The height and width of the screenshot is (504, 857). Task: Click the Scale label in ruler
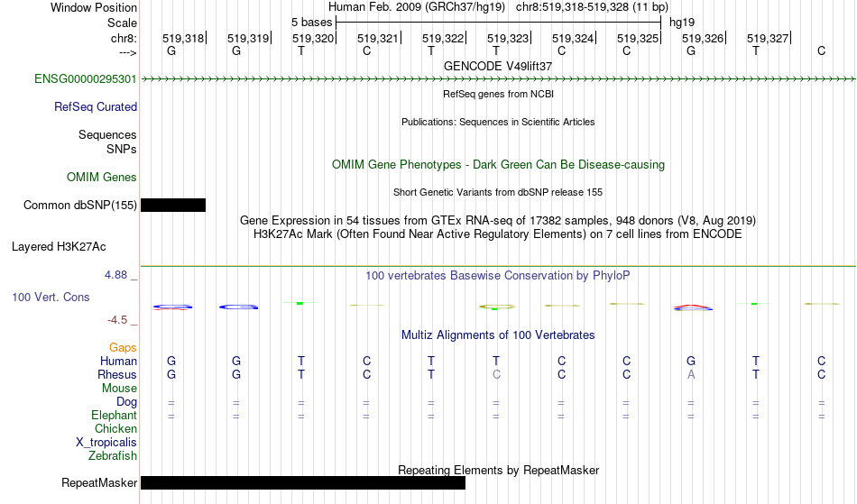[x=122, y=23]
